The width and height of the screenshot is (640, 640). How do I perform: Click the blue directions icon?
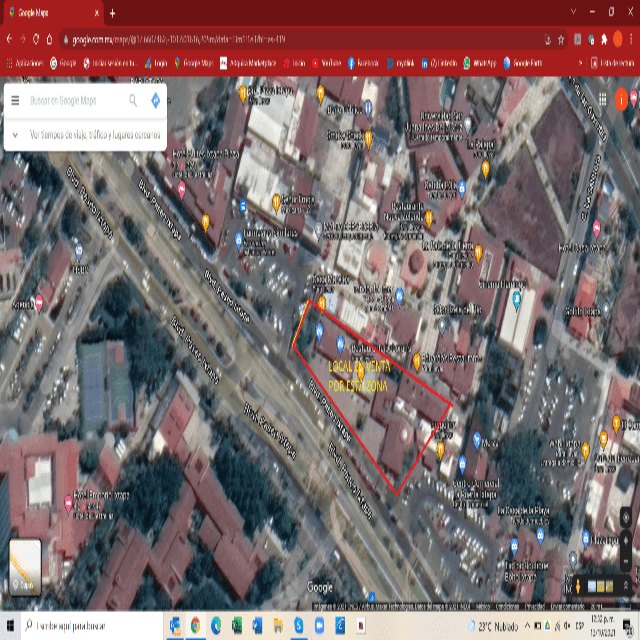pos(155,101)
